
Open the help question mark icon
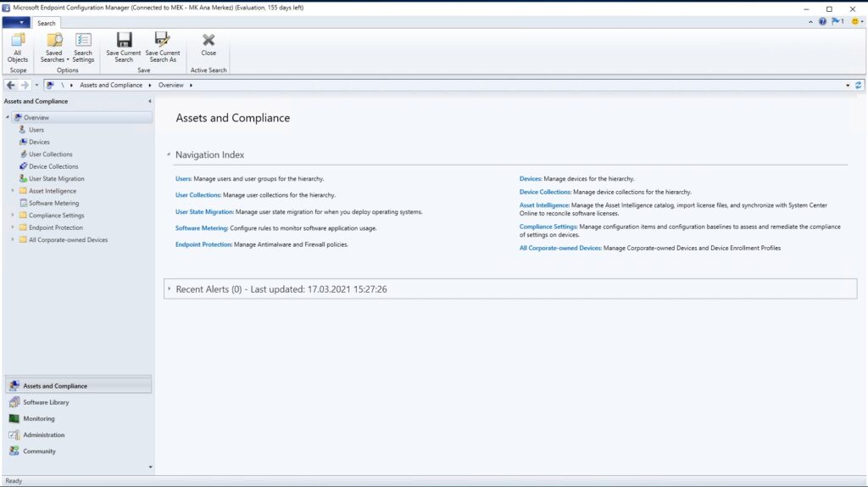(x=822, y=22)
